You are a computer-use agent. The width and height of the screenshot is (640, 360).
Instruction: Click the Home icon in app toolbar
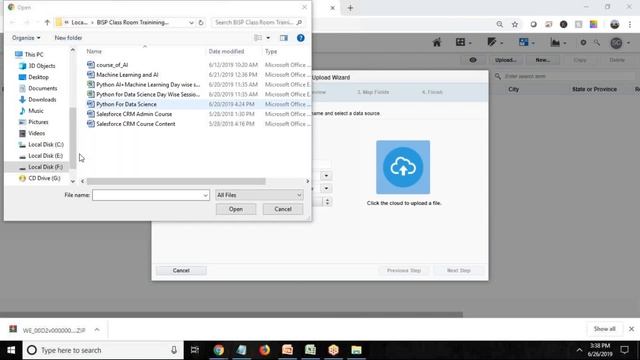tap(437, 42)
